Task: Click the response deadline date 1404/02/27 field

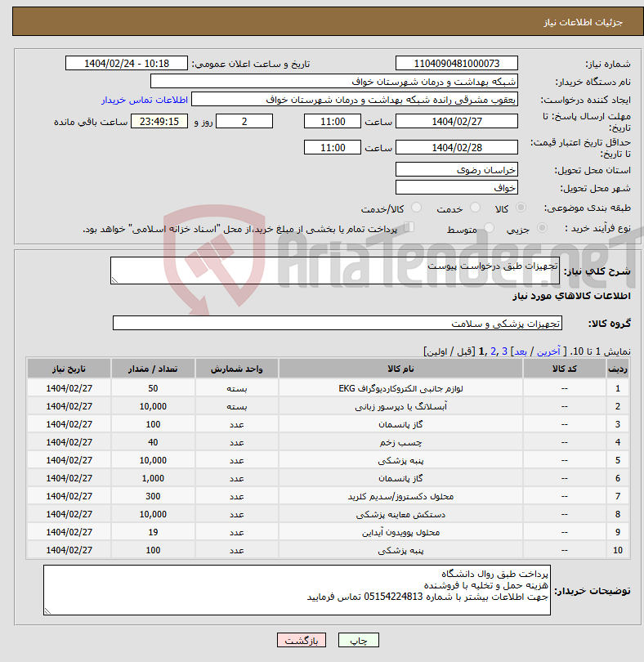Action: tap(457, 122)
